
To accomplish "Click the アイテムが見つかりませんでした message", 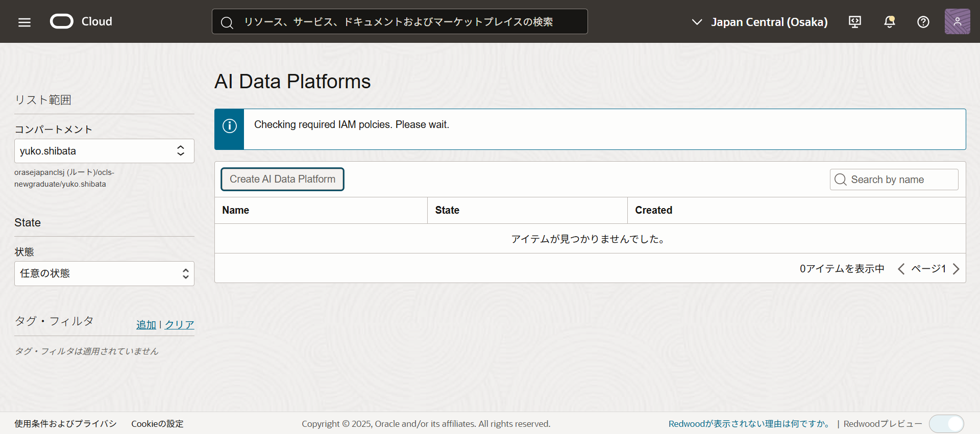I will [x=590, y=239].
